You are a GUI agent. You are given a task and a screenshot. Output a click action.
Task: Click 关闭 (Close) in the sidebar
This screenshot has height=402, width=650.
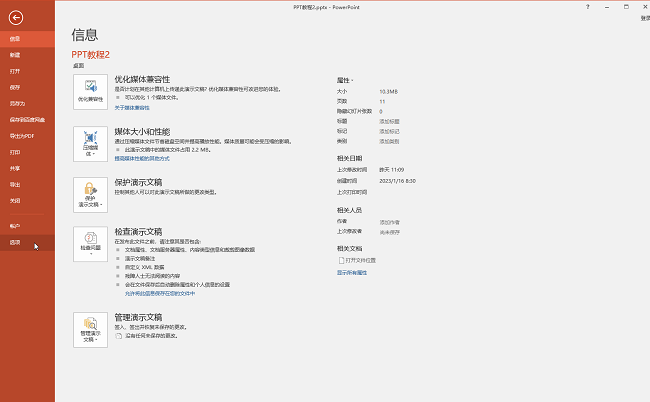pyautogui.click(x=27, y=201)
